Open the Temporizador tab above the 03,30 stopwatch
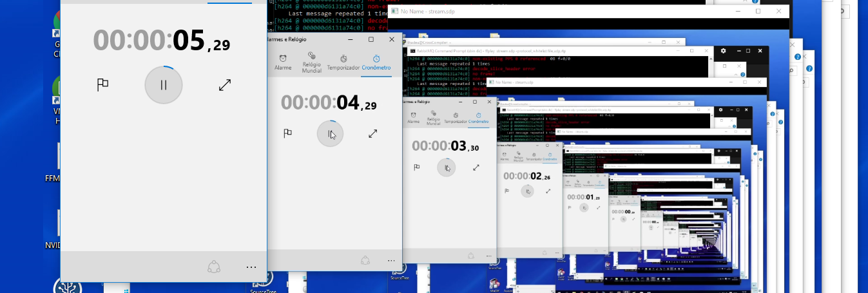868x293 pixels. [455, 118]
